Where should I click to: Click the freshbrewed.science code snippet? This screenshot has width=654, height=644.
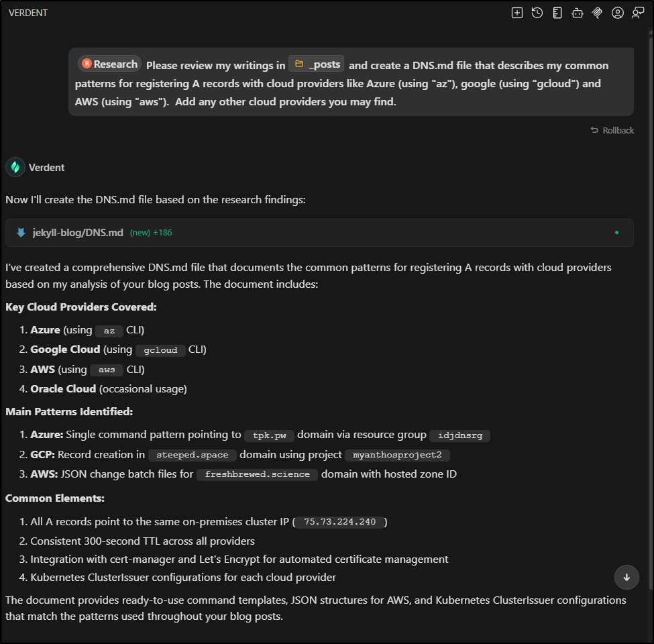click(257, 475)
